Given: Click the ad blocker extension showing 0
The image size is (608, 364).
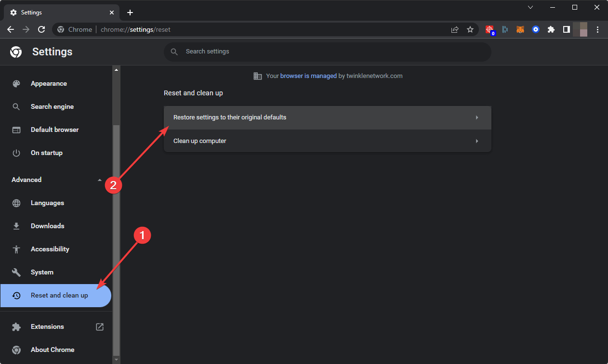Looking at the screenshot, I should [x=489, y=29].
